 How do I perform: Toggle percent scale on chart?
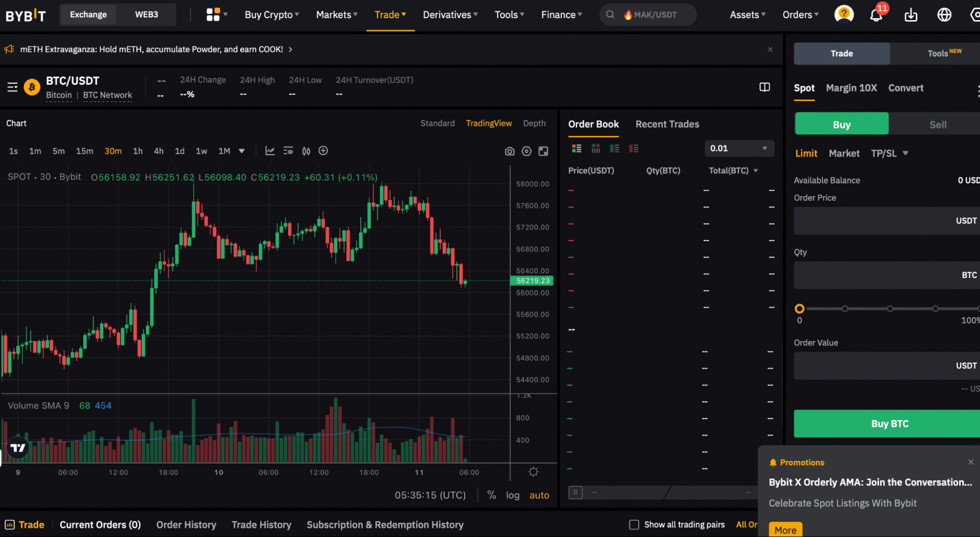click(x=491, y=495)
